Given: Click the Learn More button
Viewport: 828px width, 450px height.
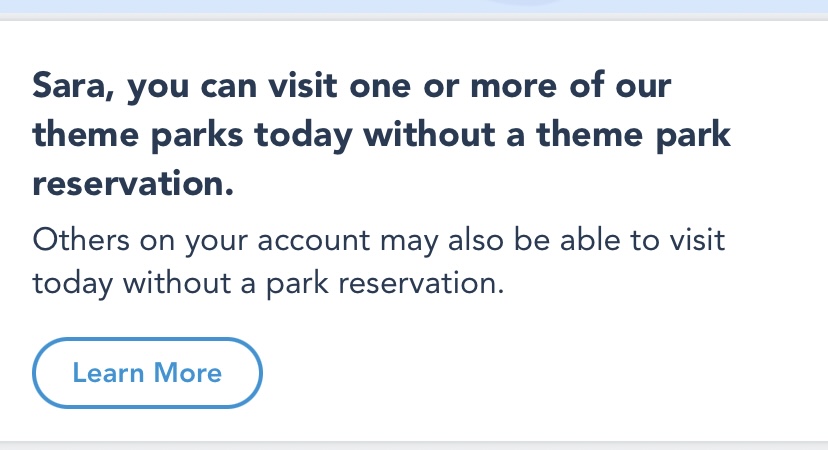Looking at the screenshot, I should pyautogui.click(x=147, y=373).
